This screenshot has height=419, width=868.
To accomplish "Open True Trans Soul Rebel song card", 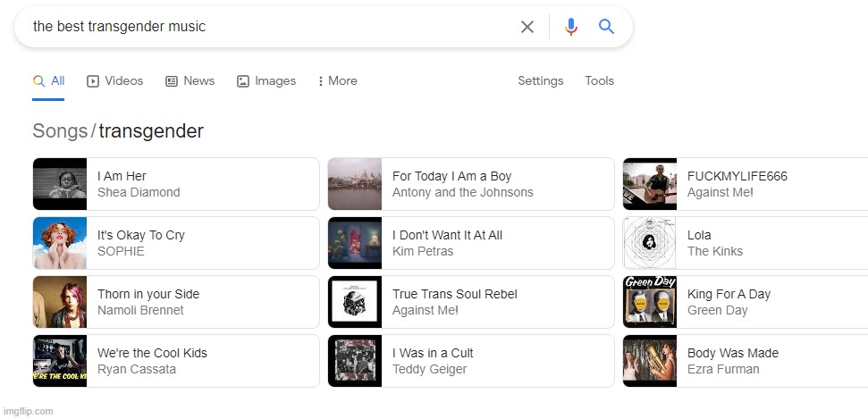I will click(471, 302).
